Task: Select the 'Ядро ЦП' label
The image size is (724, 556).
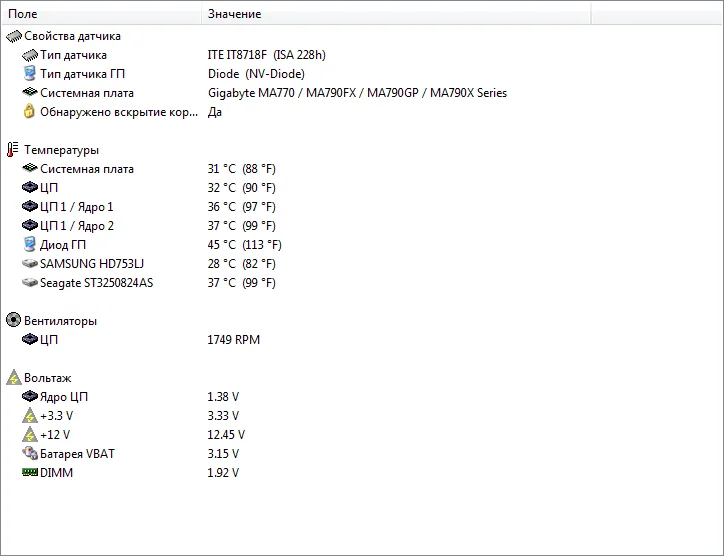Action: 64,397
